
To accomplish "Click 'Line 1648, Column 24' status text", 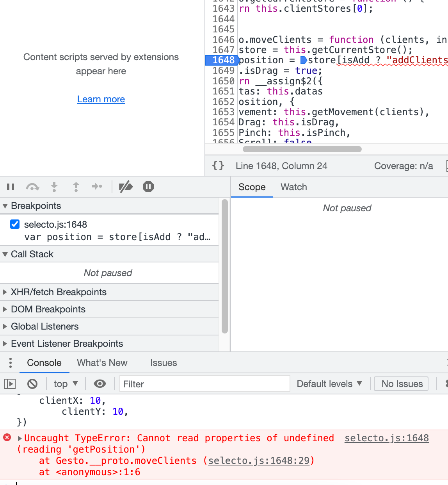I will (x=281, y=166).
